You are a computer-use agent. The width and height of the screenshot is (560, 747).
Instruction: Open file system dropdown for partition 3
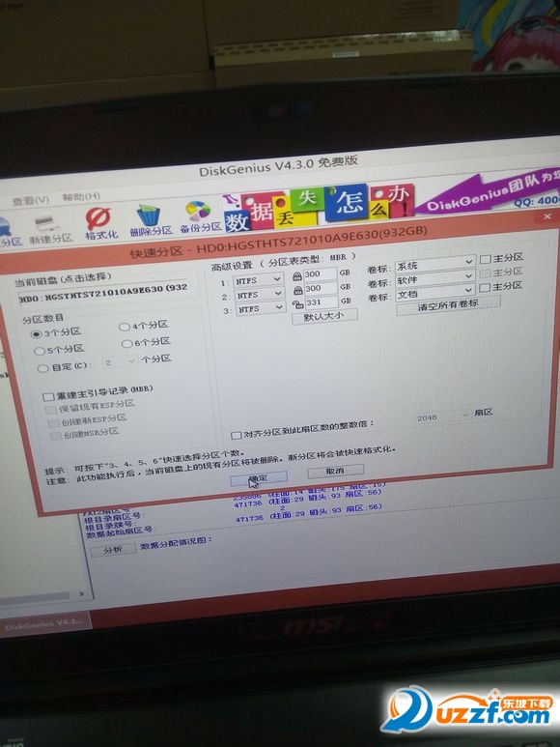(279, 306)
